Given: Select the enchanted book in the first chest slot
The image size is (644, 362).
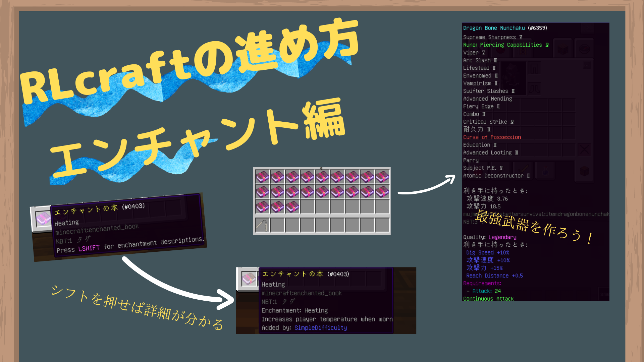Looking at the screenshot, I should [262, 177].
